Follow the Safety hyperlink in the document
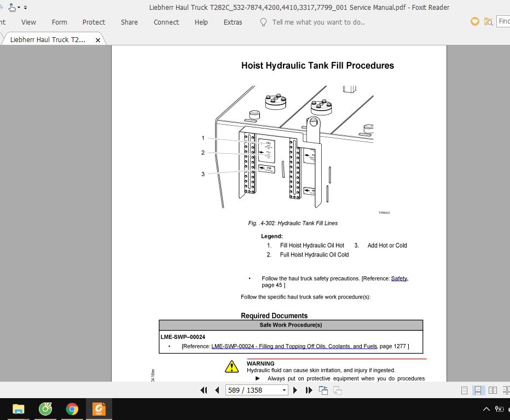 (x=399, y=278)
